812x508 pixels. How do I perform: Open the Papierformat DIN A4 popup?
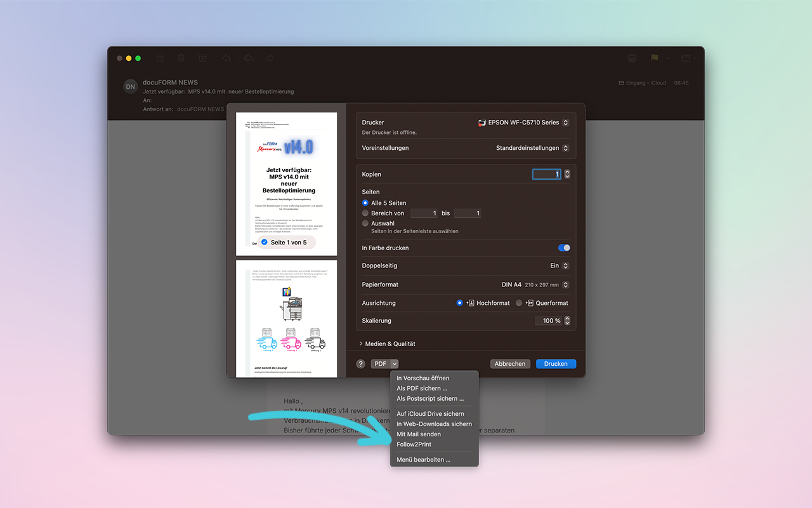pyautogui.click(x=535, y=284)
